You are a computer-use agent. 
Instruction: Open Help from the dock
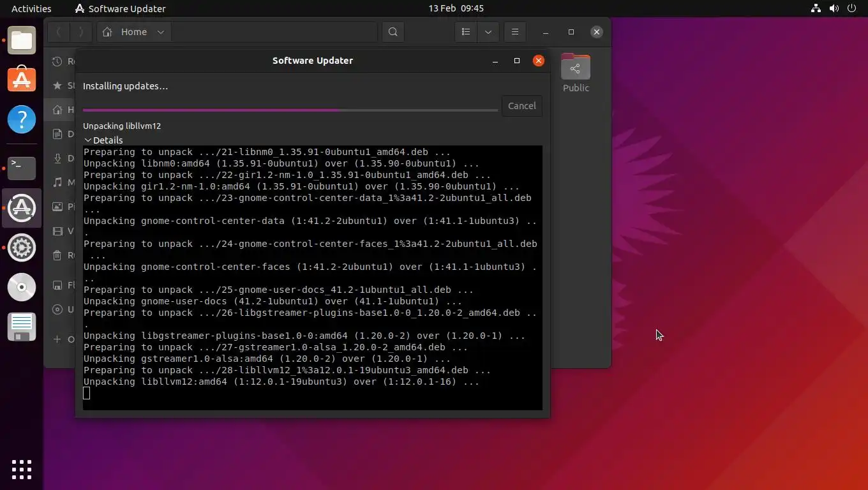click(x=22, y=119)
